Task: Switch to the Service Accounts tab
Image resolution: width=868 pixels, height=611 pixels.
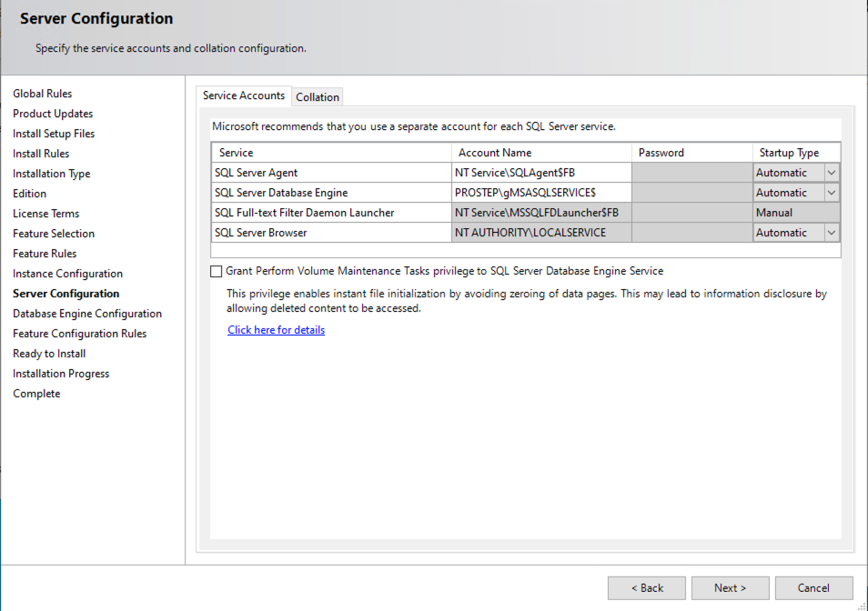Action: pyautogui.click(x=244, y=95)
